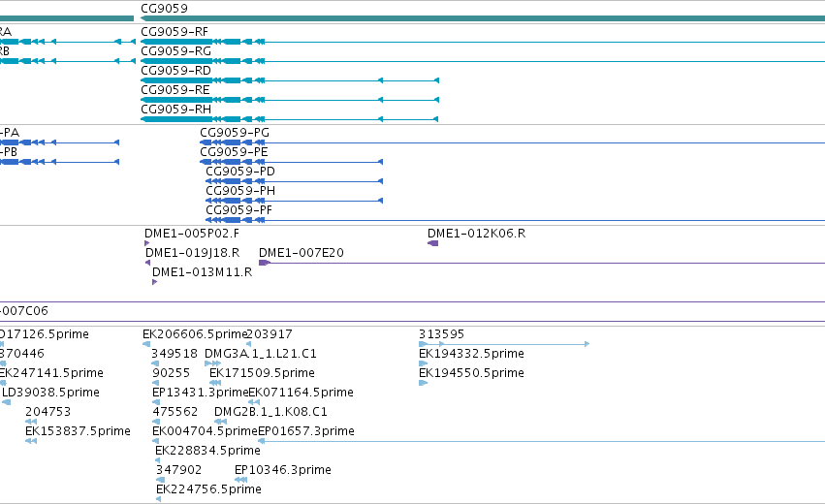Viewport: 825px width, 504px height.
Task: Select the 475562 EST label
Action: click(175, 412)
